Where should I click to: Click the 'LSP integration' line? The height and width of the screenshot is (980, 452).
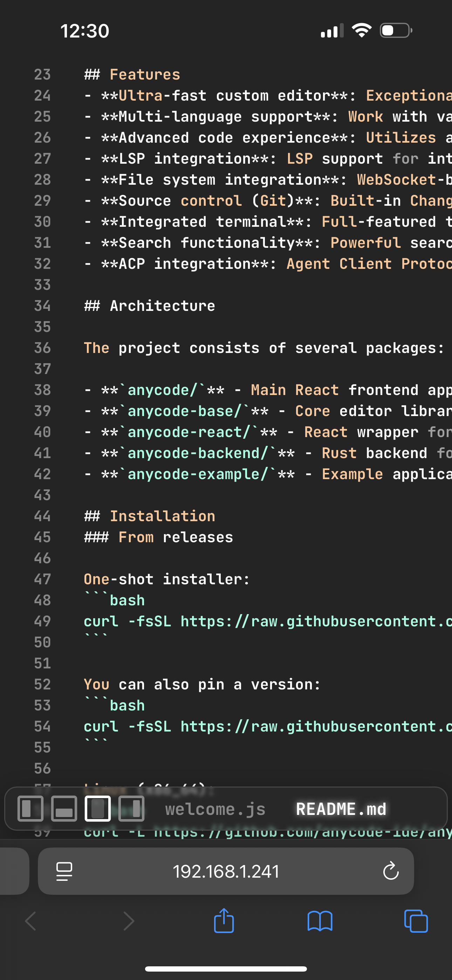click(x=268, y=158)
